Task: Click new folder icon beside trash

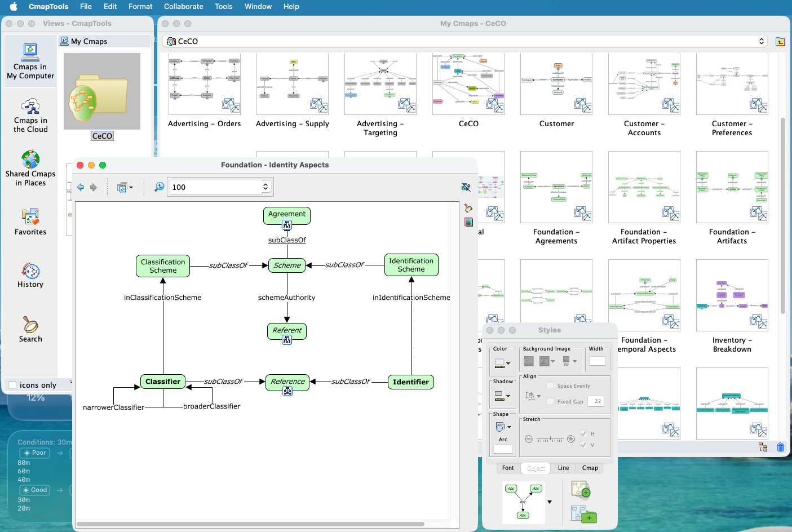Action: [x=763, y=447]
